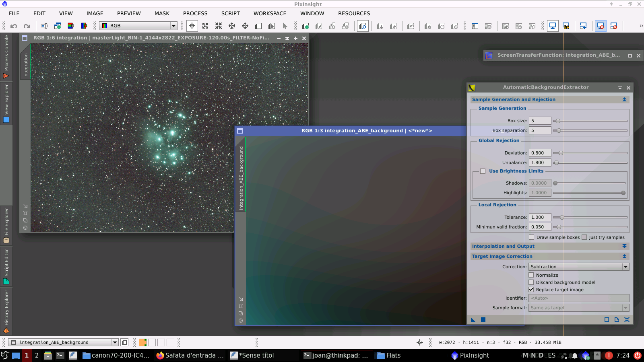Open the PROCESS menu
Image resolution: width=644 pixels, height=362 pixels.
click(x=195, y=13)
